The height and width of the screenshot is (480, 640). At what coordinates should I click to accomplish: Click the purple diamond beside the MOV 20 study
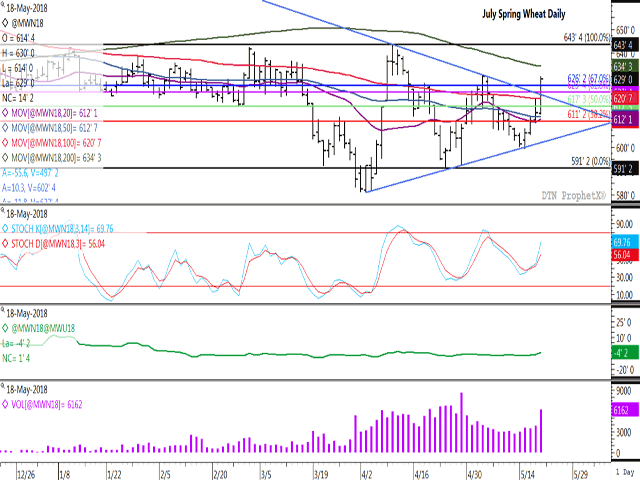[5, 113]
